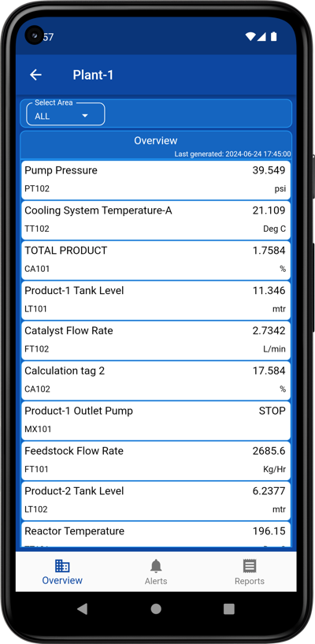This screenshot has height=644, width=315.
Task: Tap the Wi-Fi status icon
Action: pos(250,37)
